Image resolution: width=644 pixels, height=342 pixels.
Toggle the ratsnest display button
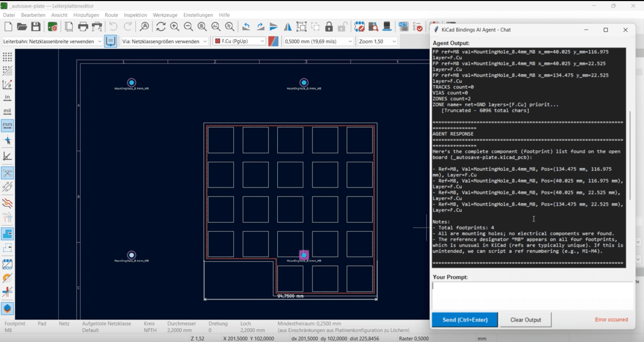pos(7,173)
